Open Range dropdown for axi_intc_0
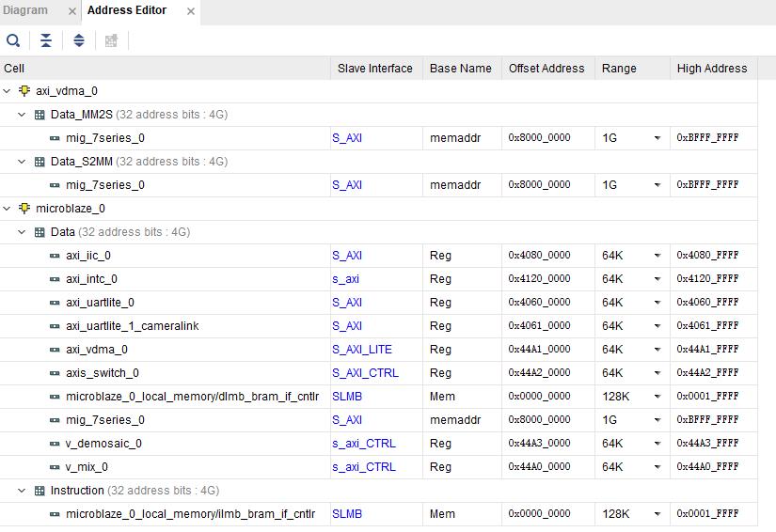Screen dimensions: 776x532 coord(657,279)
